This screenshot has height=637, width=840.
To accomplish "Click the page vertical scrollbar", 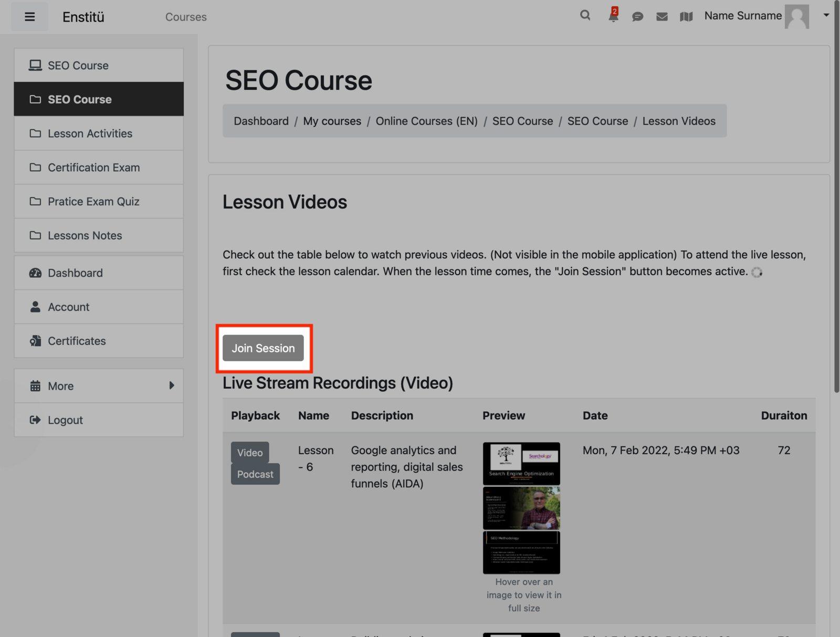I will (836, 210).
